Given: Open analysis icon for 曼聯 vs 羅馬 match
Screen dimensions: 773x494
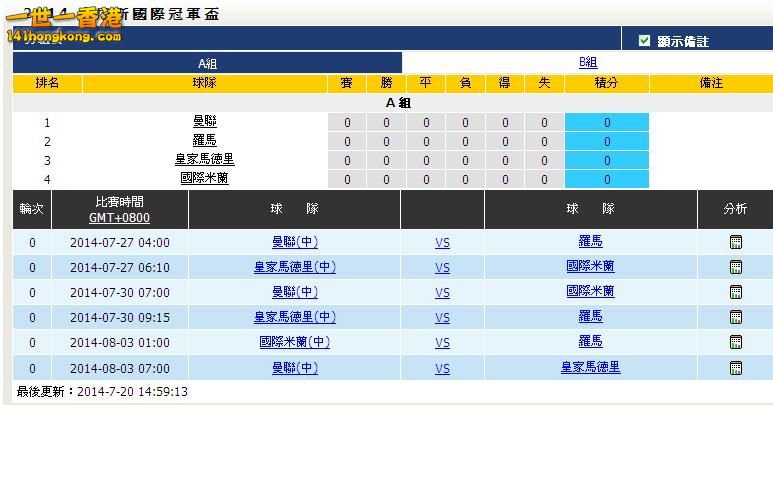Looking at the screenshot, I should coord(736,242).
